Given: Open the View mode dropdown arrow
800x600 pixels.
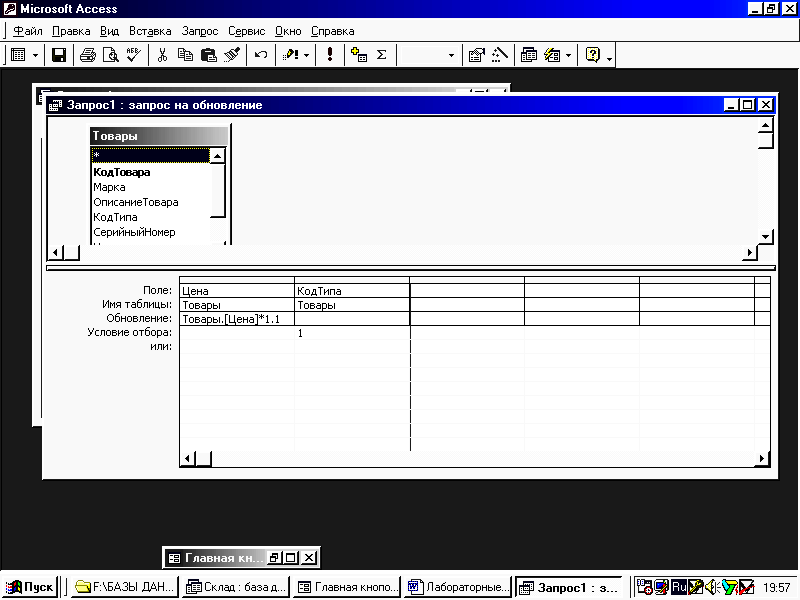Looking at the screenshot, I should click(x=35, y=55).
